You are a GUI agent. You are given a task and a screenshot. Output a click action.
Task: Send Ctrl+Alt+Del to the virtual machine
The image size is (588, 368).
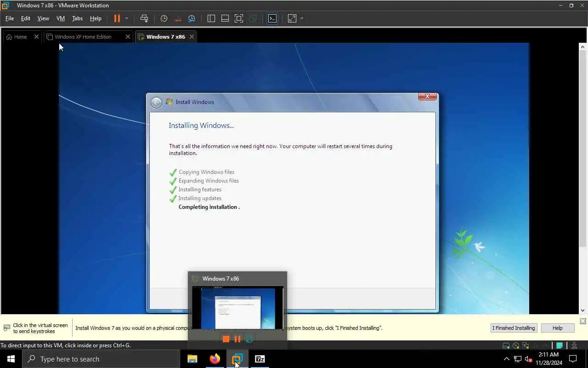[x=144, y=18]
